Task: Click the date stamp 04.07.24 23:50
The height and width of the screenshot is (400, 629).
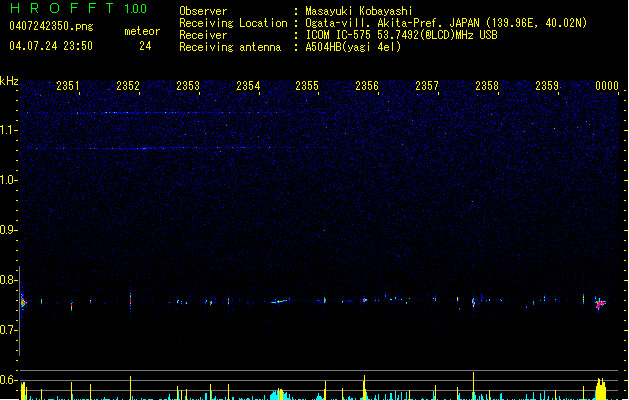Action: (x=51, y=46)
